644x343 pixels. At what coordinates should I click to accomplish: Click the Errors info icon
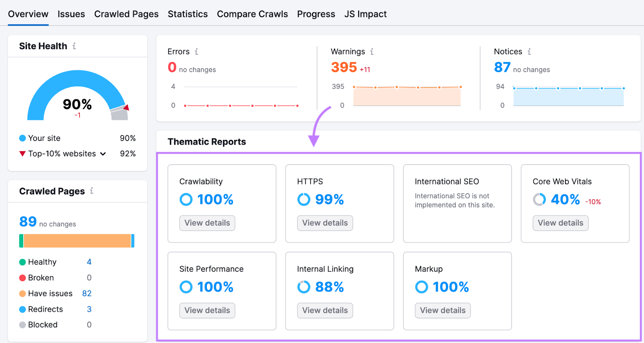[x=196, y=52]
